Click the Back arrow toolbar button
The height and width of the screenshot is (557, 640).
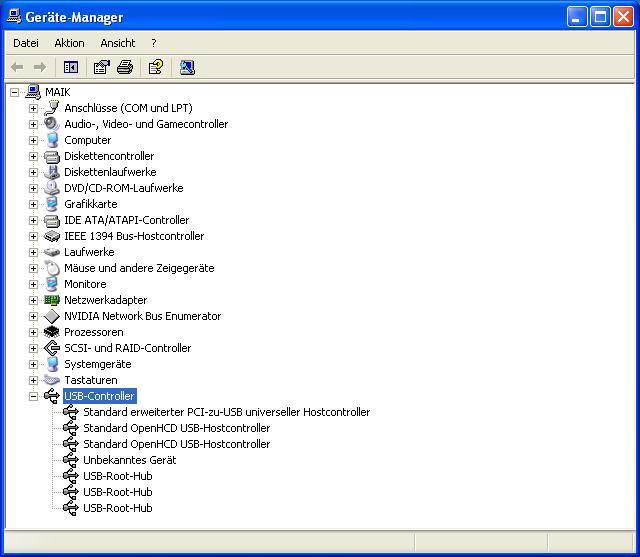pos(17,67)
